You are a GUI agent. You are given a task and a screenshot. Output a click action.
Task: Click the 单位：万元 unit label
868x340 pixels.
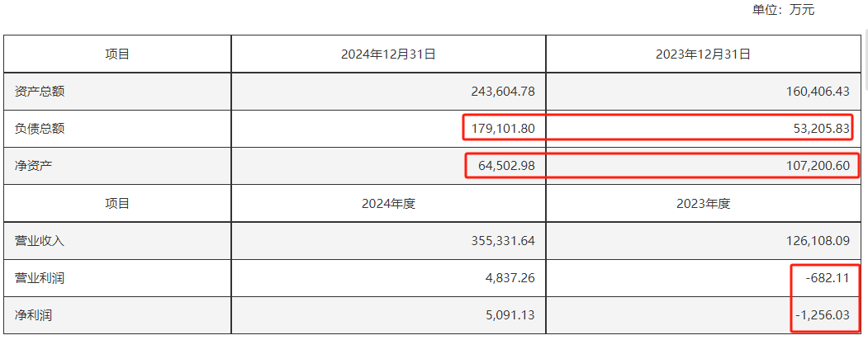click(x=782, y=10)
